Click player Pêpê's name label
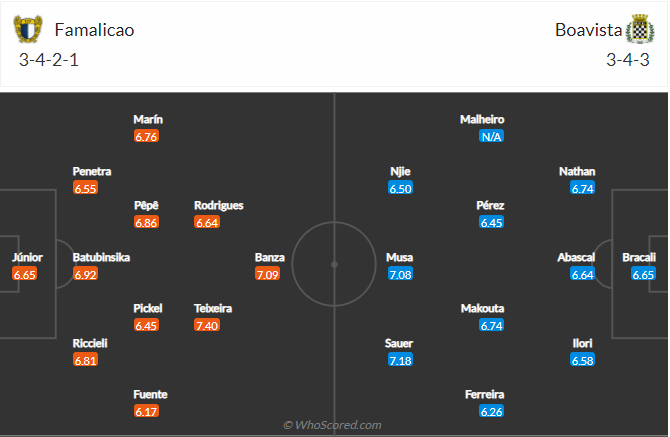 pyautogui.click(x=146, y=205)
